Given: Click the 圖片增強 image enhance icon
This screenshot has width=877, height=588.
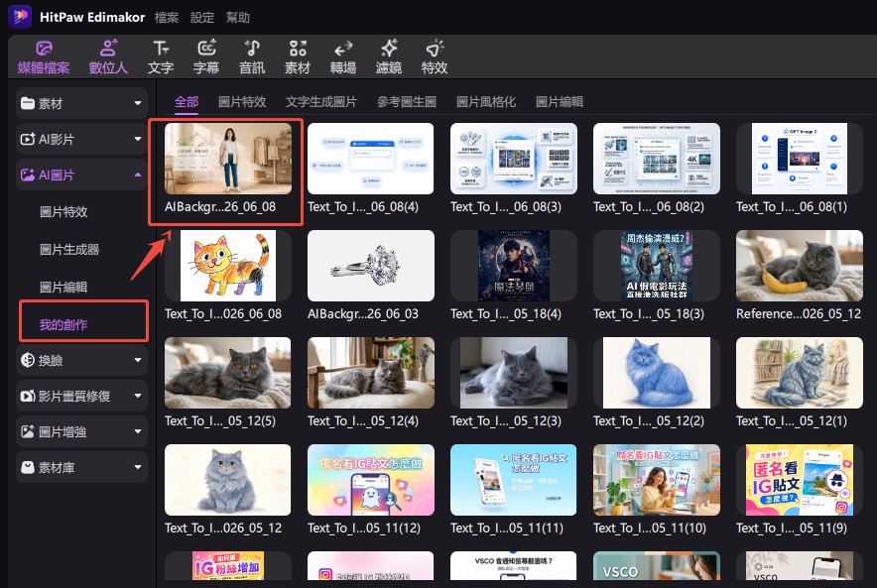Looking at the screenshot, I should point(28,431).
